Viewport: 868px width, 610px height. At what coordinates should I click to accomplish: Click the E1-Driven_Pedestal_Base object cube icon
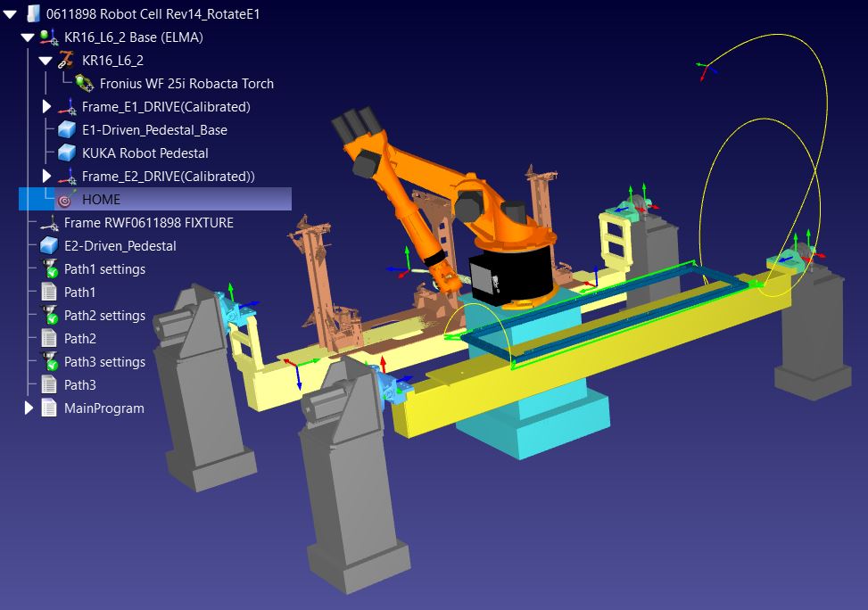coord(67,130)
